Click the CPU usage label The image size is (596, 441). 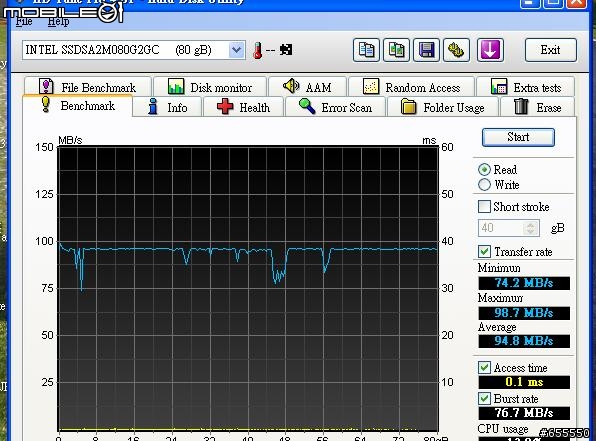(x=503, y=429)
